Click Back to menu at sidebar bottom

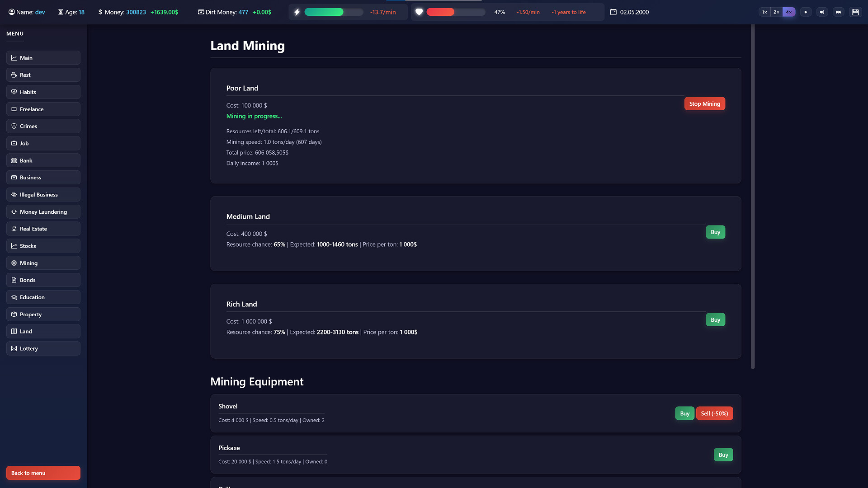point(43,473)
